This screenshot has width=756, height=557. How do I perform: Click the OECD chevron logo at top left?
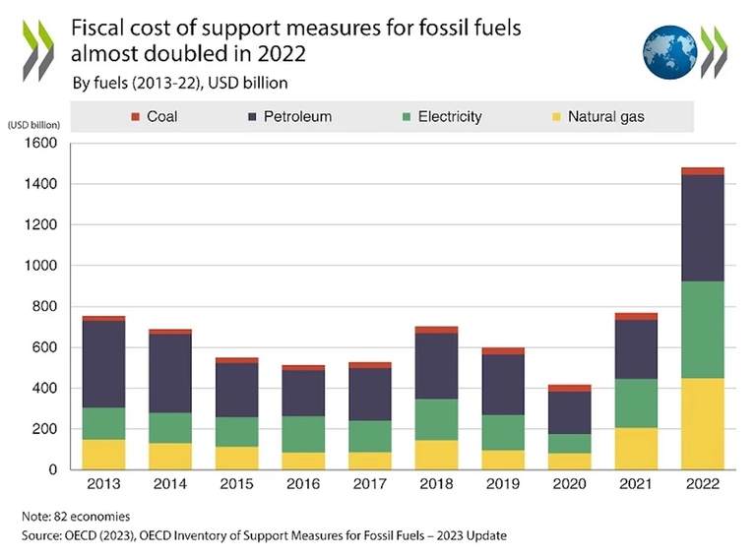[35, 51]
